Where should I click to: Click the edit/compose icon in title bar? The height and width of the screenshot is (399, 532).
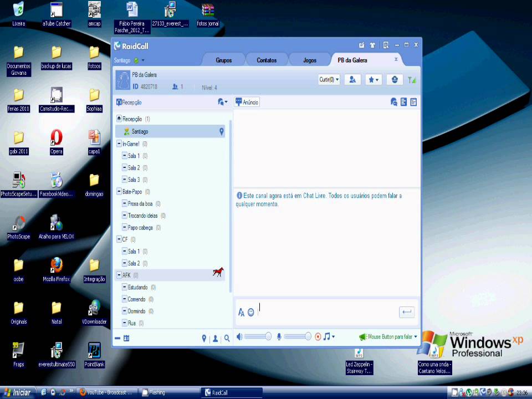click(362, 45)
